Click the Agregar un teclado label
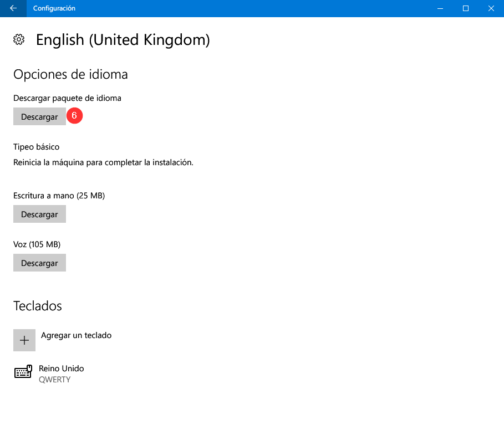Viewport: 504px width, 435px height. pyautogui.click(x=76, y=335)
